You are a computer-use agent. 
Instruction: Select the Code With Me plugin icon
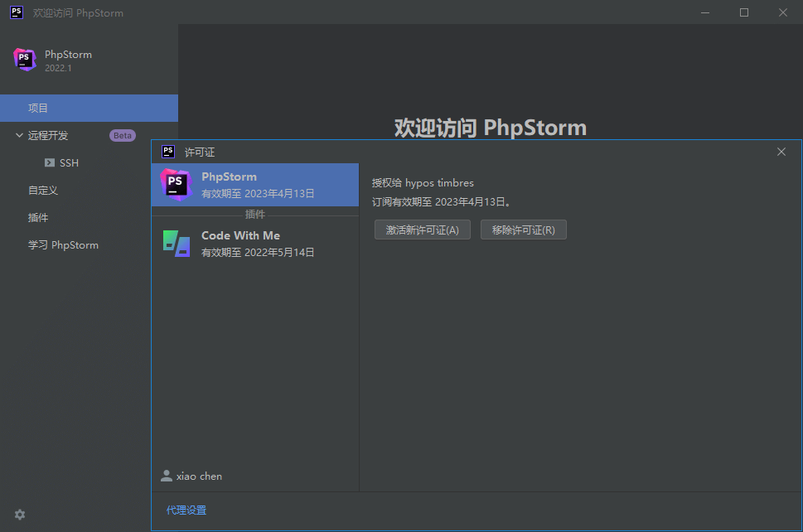(x=176, y=243)
